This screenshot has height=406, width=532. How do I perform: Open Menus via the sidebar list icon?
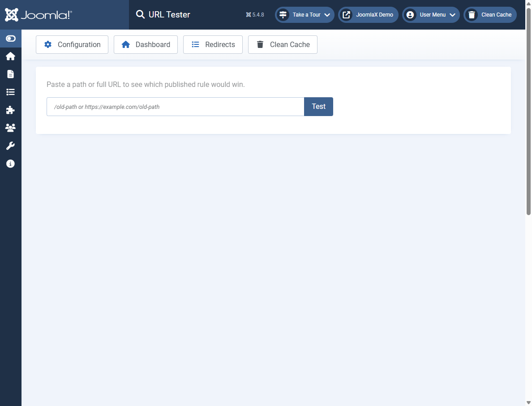[10, 92]
